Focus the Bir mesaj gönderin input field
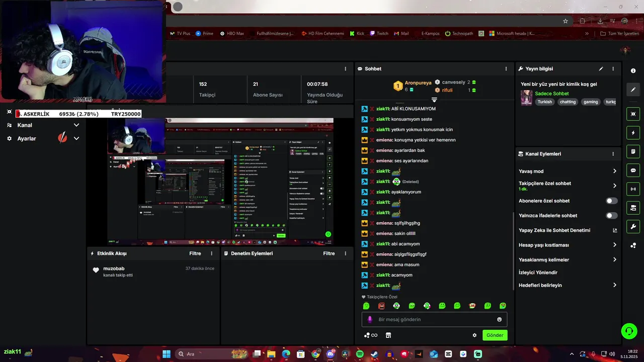This screenshot has width=644, height=362. [434, 319]
